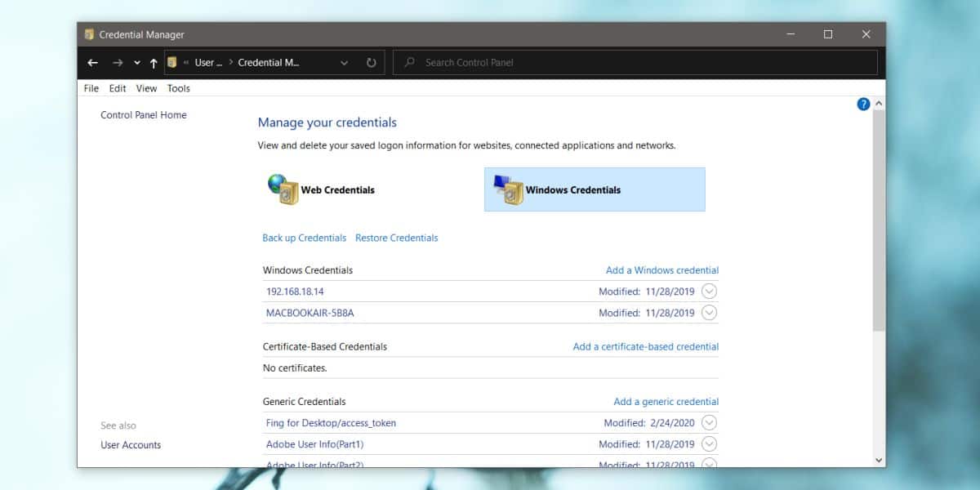Image resolution: width=980 pixels, height=490 pixels.
Task: Click the vertical scrollbar thumb
Action: click(x=879, y=220)
